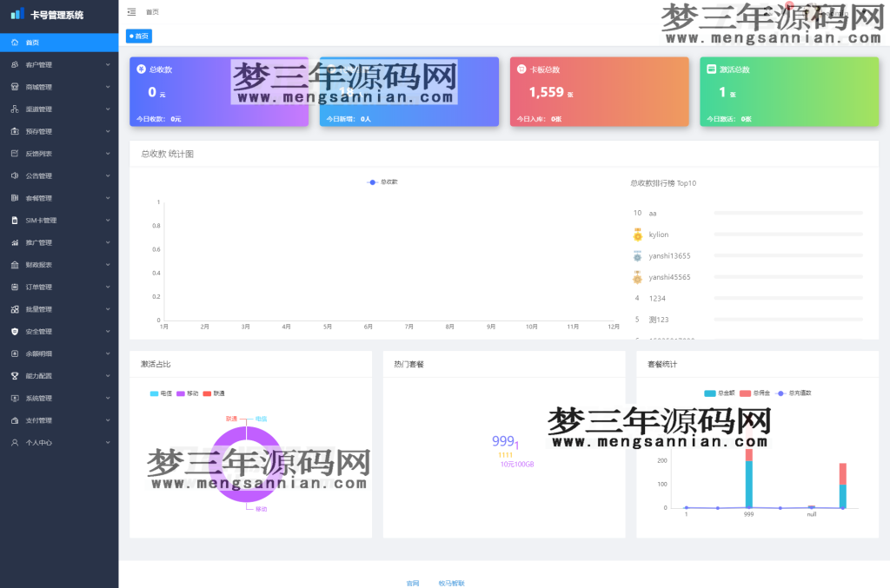The width and height of the screenshot is (890, 588).
Task: Open 支付管理 via its payment icon
Action: [14, 420]
